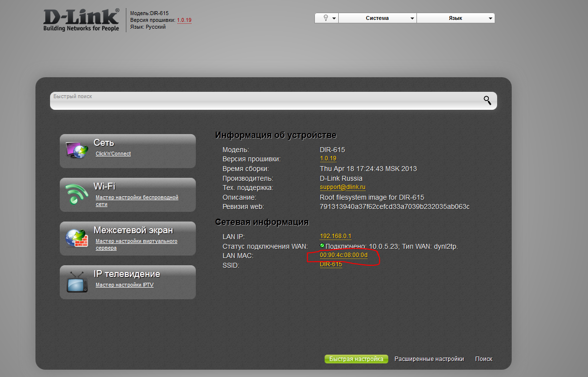Switch to the Поиск tab
588x377 pixels.
coord(484,359)
